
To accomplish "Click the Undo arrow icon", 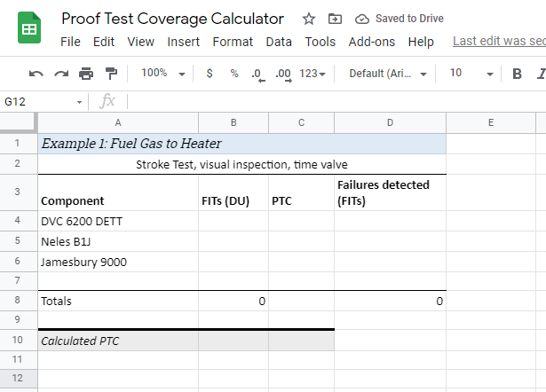I will 36,74.
